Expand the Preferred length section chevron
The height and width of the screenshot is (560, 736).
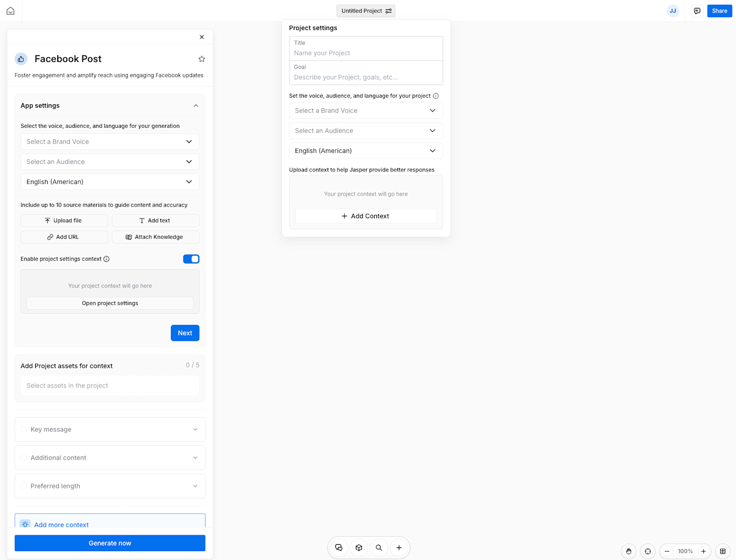coord(196,486)
